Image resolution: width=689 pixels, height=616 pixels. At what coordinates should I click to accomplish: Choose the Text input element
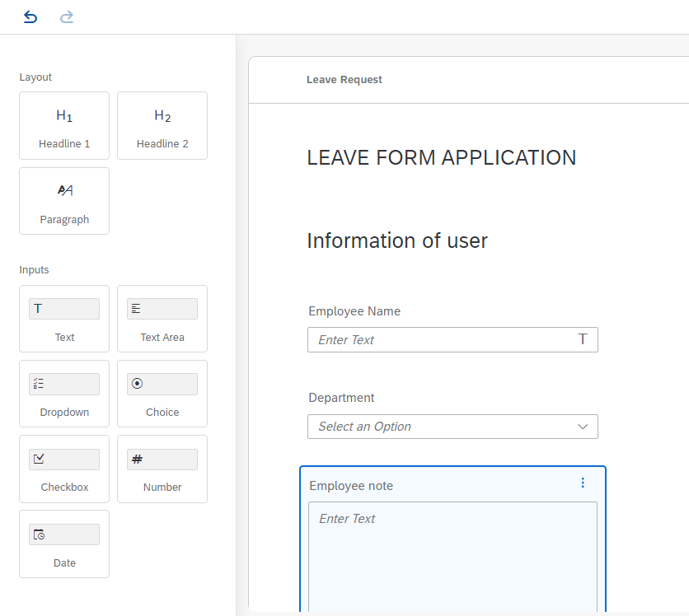click(x=64, y=319)
